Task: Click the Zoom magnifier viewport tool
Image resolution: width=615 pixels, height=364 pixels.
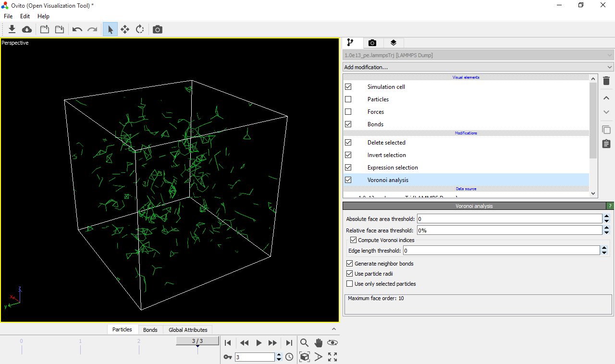Action: pos(304,343)
